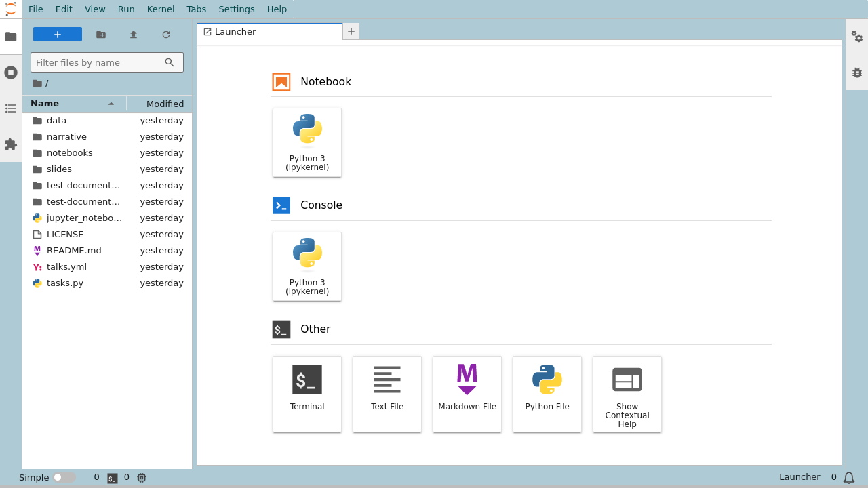Image resolution: width=868 pixels, height=488 pixels.
Task: Click the search magnifier in filter box
Action: (x=170, y=62)
